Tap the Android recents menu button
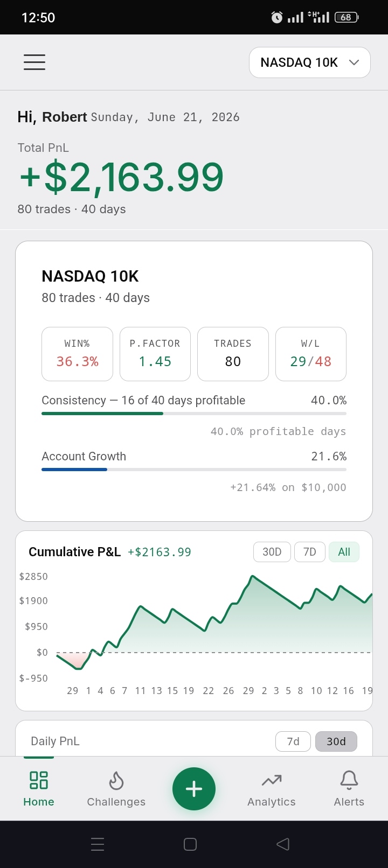Screen dimensions: 388x868 (x=98, y=844)
